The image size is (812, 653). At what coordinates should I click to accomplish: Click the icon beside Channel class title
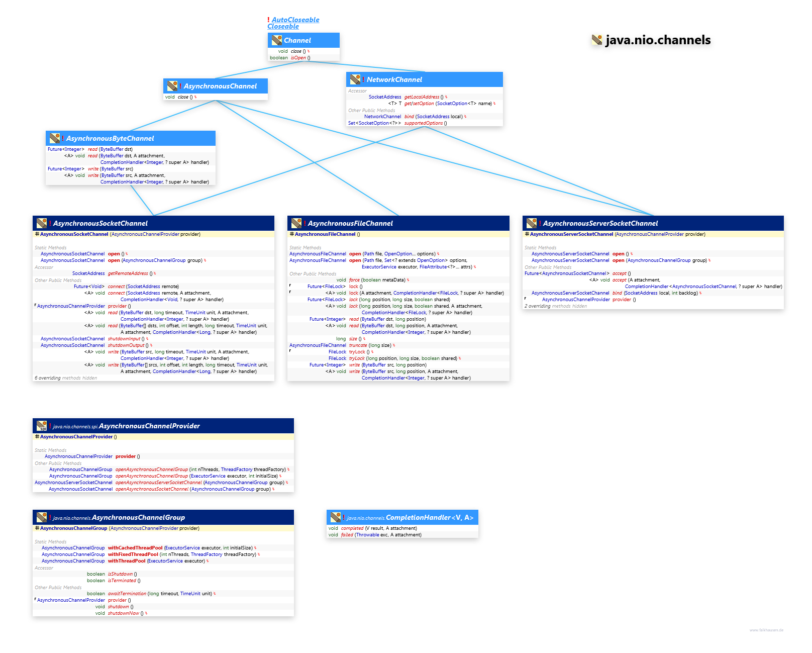tap(277, 40)
